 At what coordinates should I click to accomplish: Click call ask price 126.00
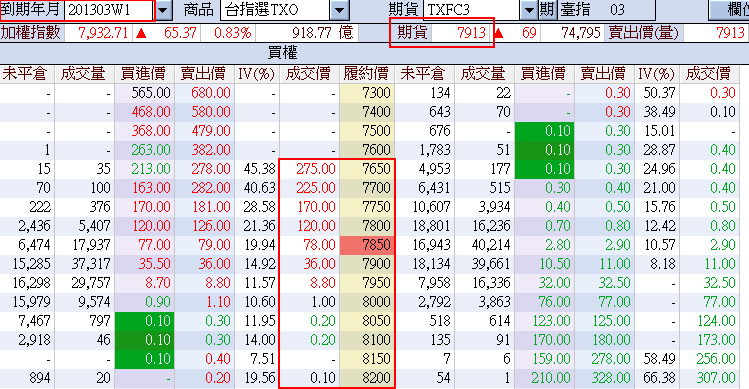pos(211,226)
